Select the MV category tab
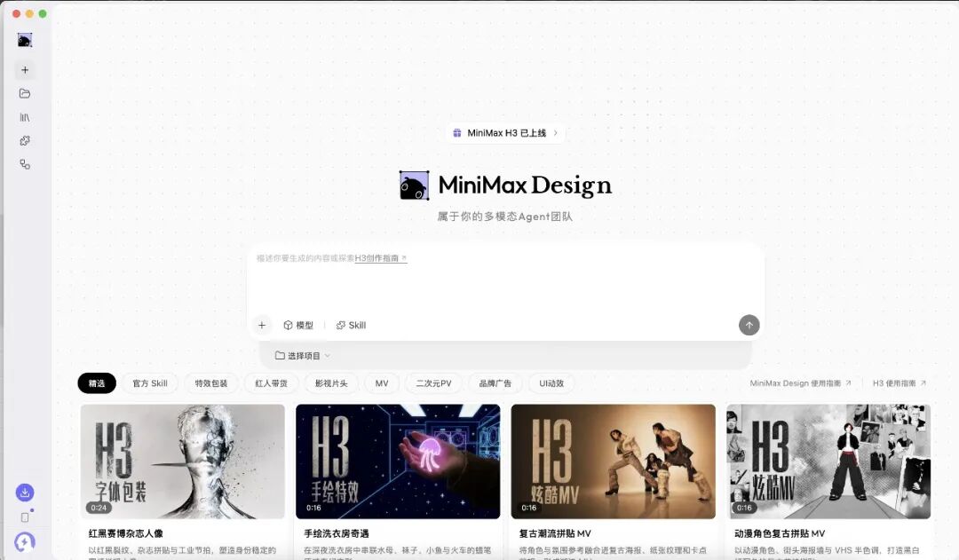The image size is (959, 560). coord(382,383)
